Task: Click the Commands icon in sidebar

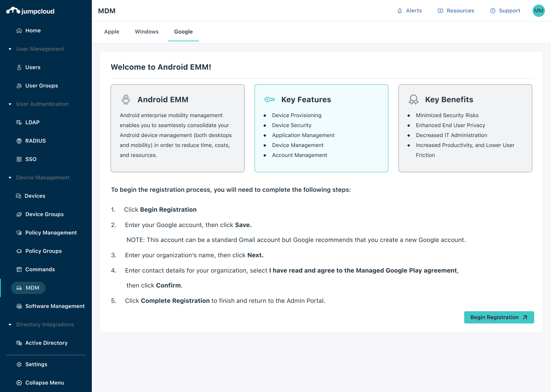Action: tap(19, 269)
